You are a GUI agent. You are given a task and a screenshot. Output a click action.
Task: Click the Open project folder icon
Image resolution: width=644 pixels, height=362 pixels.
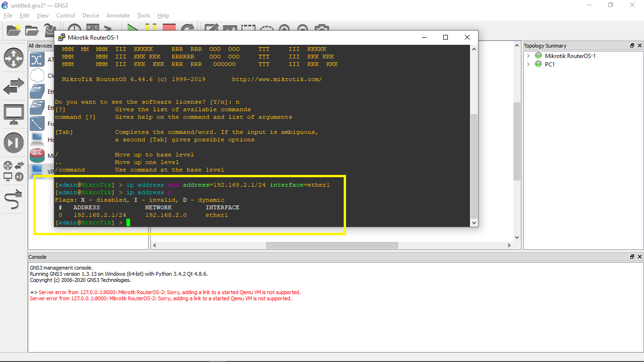pos(32,31)
